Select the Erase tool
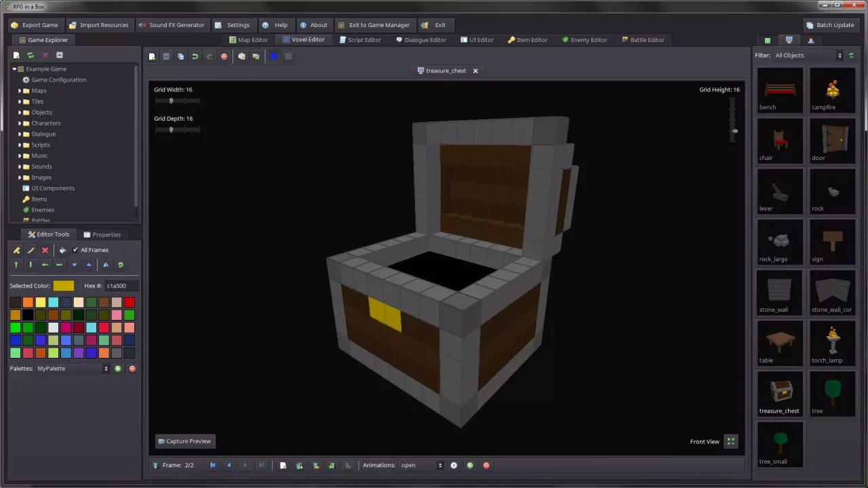 pyautogui.click(x=45, y=250)
